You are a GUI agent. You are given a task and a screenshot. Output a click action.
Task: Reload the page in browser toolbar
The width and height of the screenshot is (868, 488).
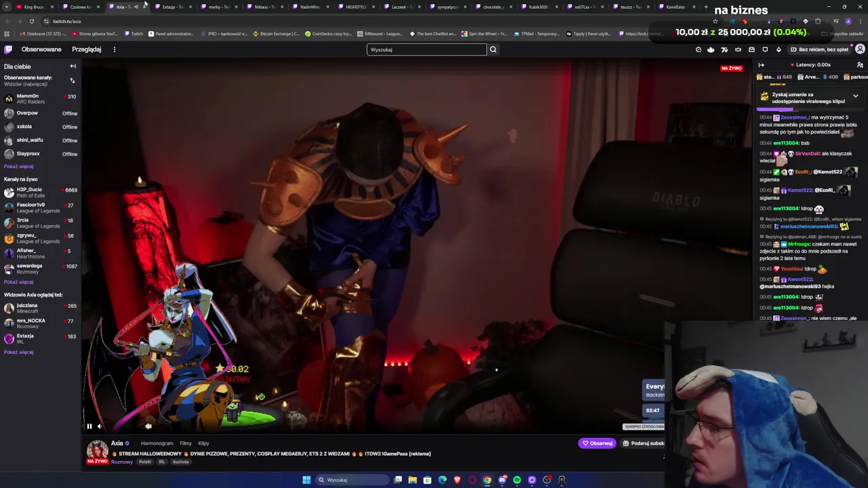click(x=31, y=21)
